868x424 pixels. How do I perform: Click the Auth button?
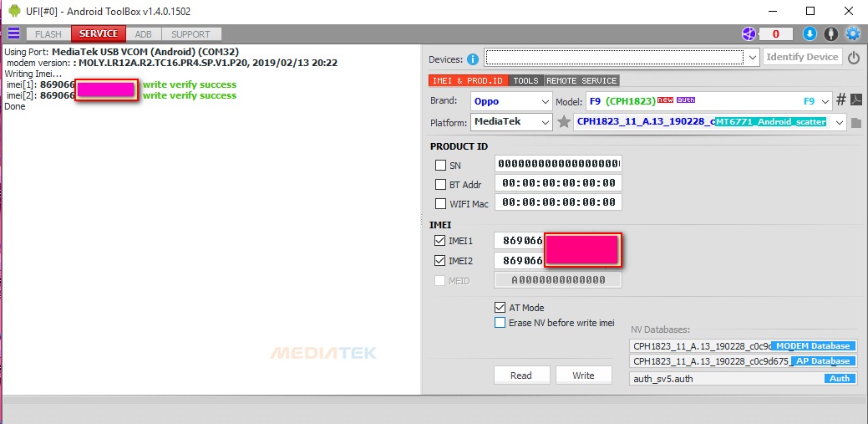tap(840, 379)
